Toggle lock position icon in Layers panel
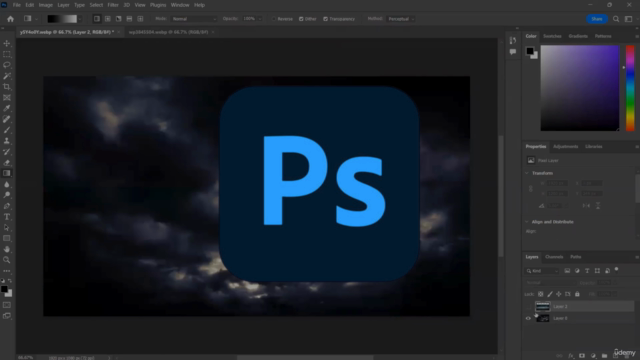640x360 pixels. click(559, 294)
